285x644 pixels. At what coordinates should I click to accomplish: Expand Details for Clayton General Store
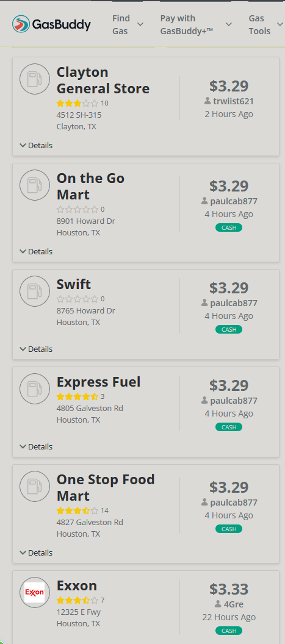[x=36, y=145]
